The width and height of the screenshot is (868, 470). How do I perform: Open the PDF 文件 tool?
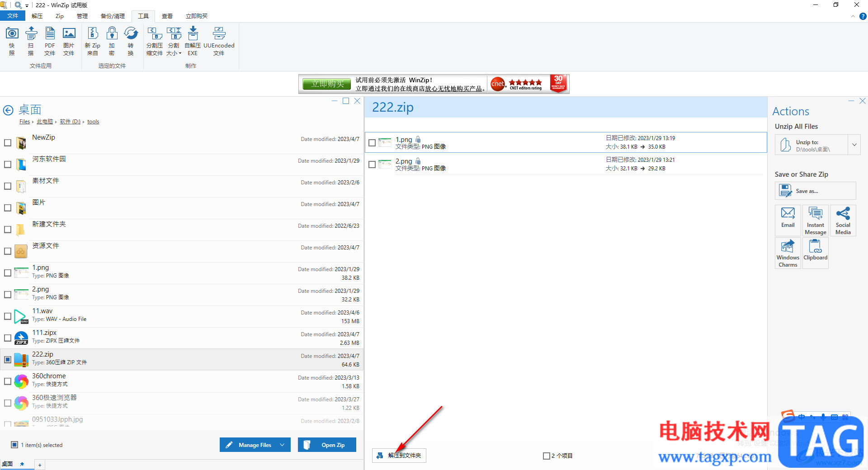pos(50,41)
